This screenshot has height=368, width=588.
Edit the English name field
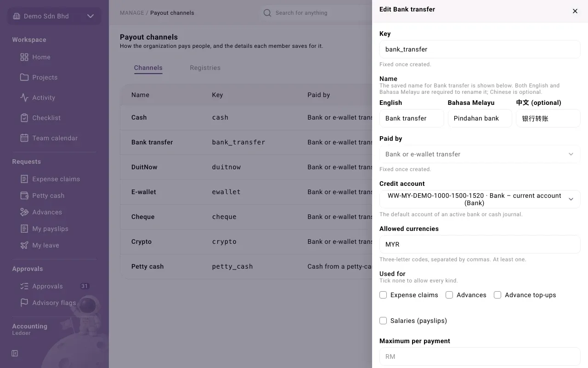(412, 118)
